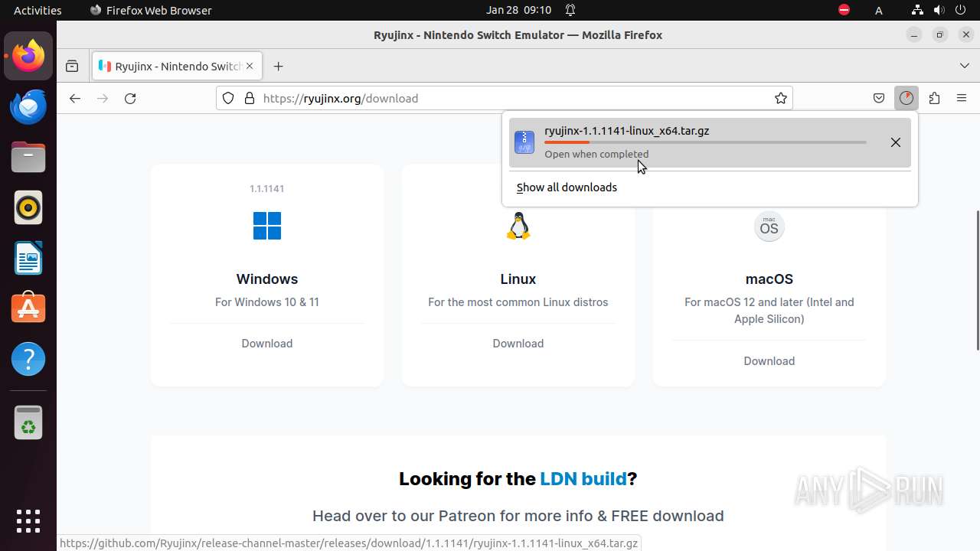
Task: Open the Help icon in the dock
Action: 28,359
